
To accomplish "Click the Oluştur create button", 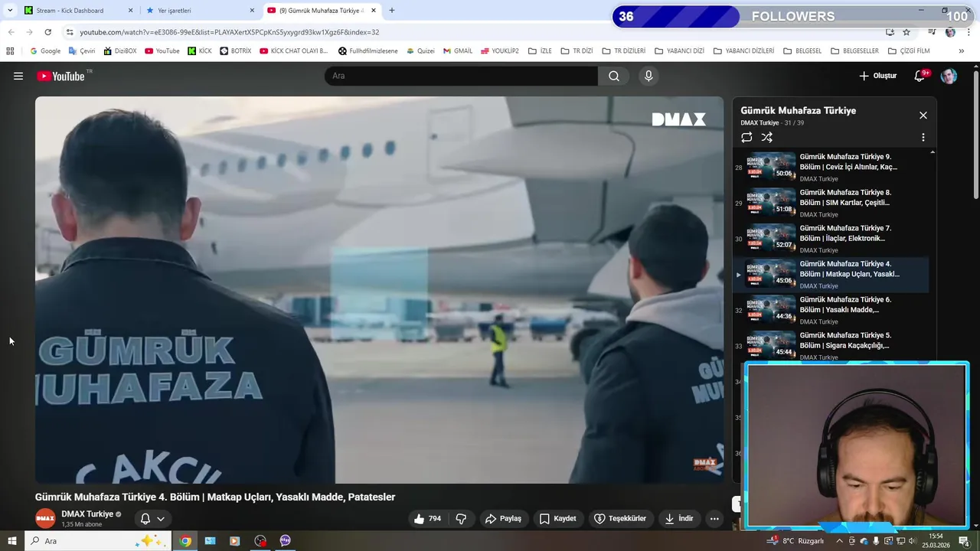I will point(877,76).
